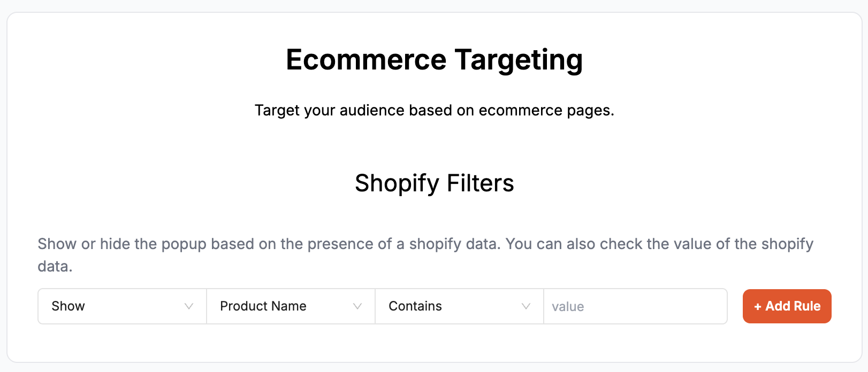Click the 'Product Name' label text

click(x=262, y=306)
